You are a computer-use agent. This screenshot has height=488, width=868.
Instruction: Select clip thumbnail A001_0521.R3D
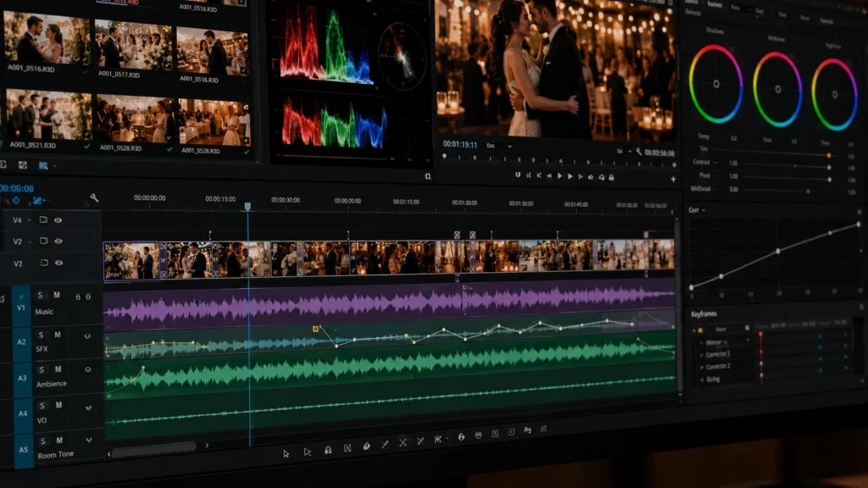point(49,114)
